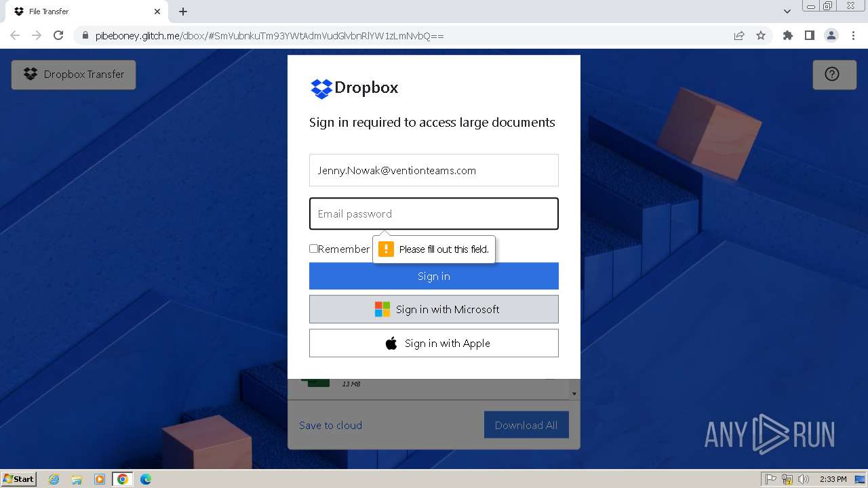The height and width of the screenshot is (488, 868).
Task: Expand the tab search chevron
Action: click(787, 11)
